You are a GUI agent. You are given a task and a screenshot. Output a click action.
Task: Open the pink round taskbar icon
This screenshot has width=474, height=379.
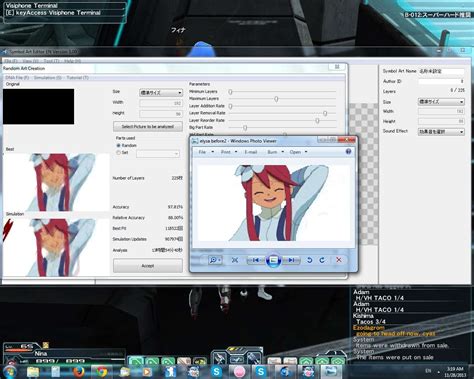(239, 372)
